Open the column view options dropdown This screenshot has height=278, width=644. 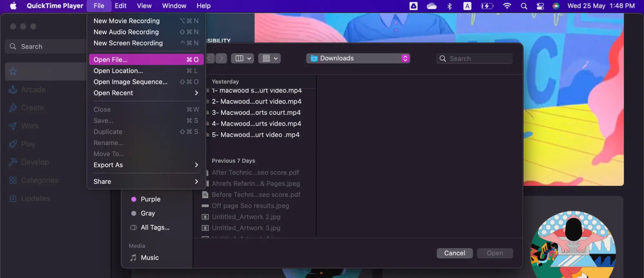click(x=243, y=58)
